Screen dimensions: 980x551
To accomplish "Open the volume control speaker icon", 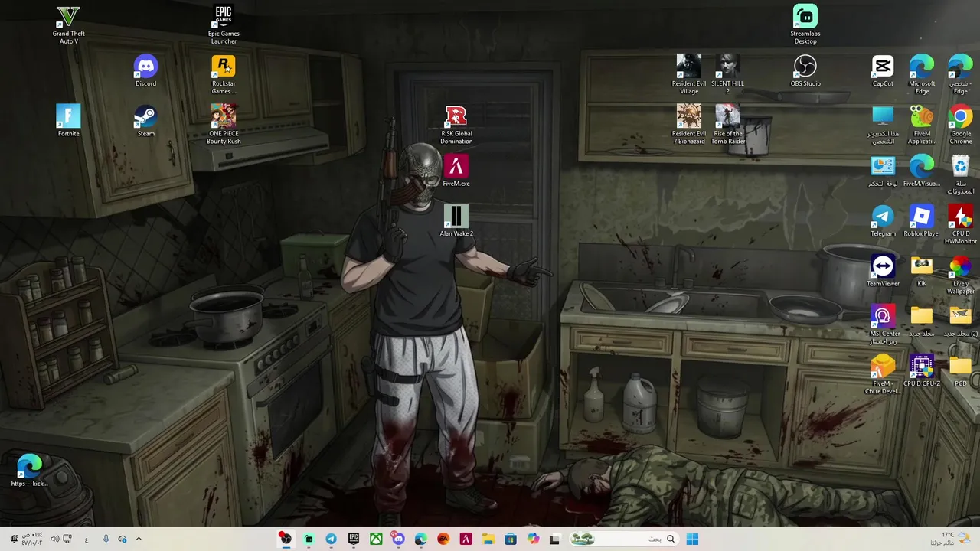I will click(54, 539).
